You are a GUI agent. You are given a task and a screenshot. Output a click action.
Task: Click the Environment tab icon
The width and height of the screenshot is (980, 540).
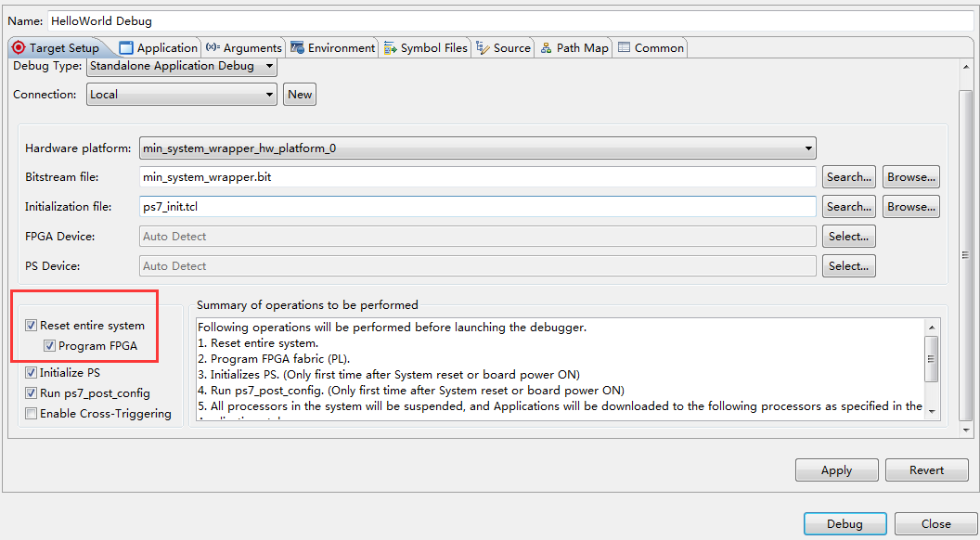(297, 47)
